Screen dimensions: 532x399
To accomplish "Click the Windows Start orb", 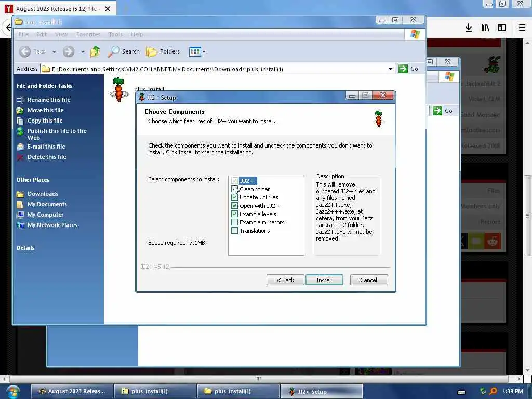I will tap(13, 391).
